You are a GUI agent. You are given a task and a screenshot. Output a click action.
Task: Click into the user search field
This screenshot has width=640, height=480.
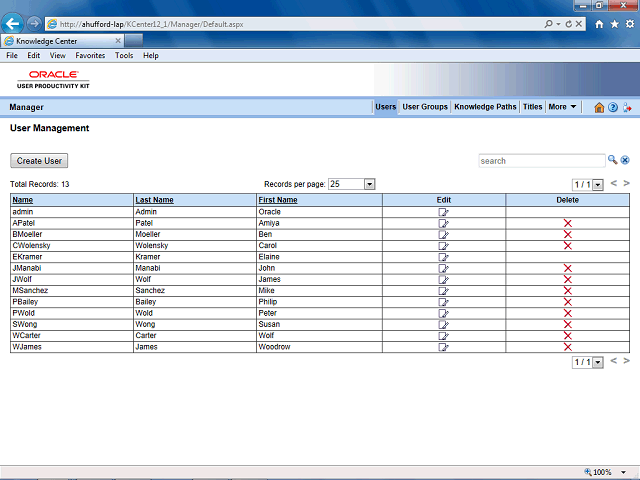click(542, 161)
